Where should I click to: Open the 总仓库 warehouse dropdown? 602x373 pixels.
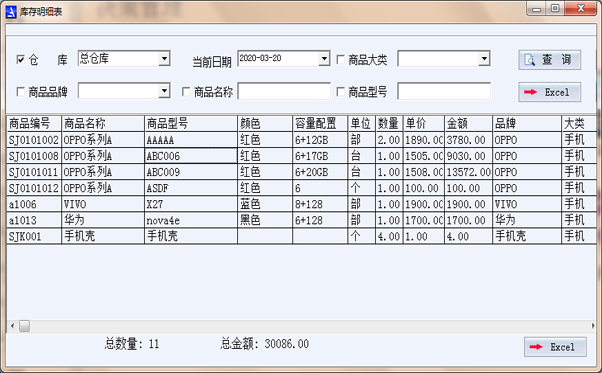click(x=164, y=59)
